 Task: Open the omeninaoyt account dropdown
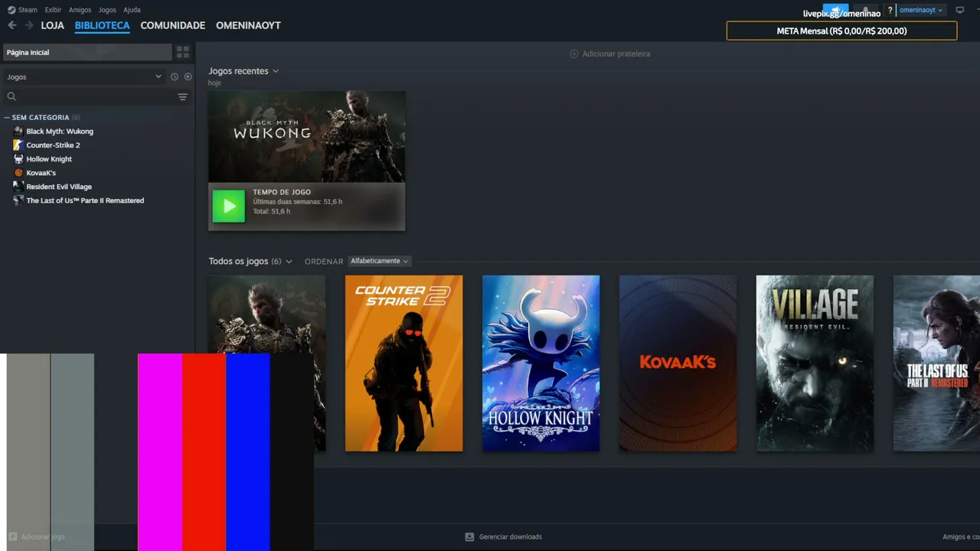pyautogui.click(x=921, y=11)
